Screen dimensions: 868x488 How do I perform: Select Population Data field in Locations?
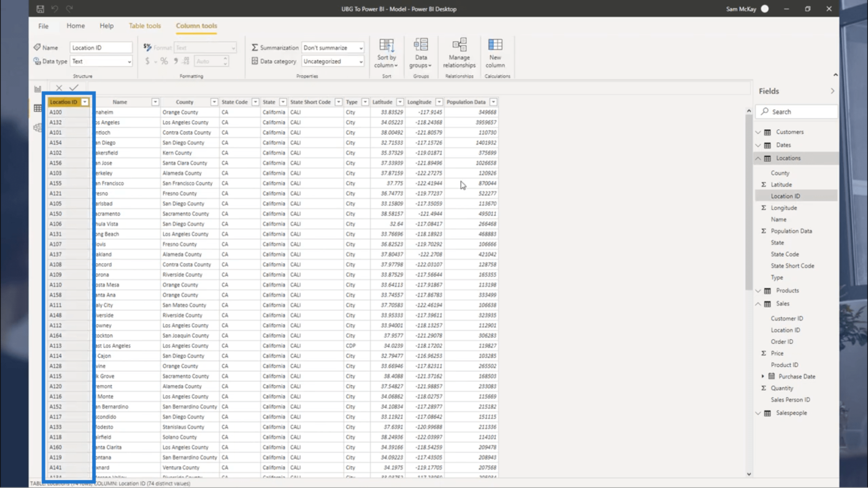[791, 231]
